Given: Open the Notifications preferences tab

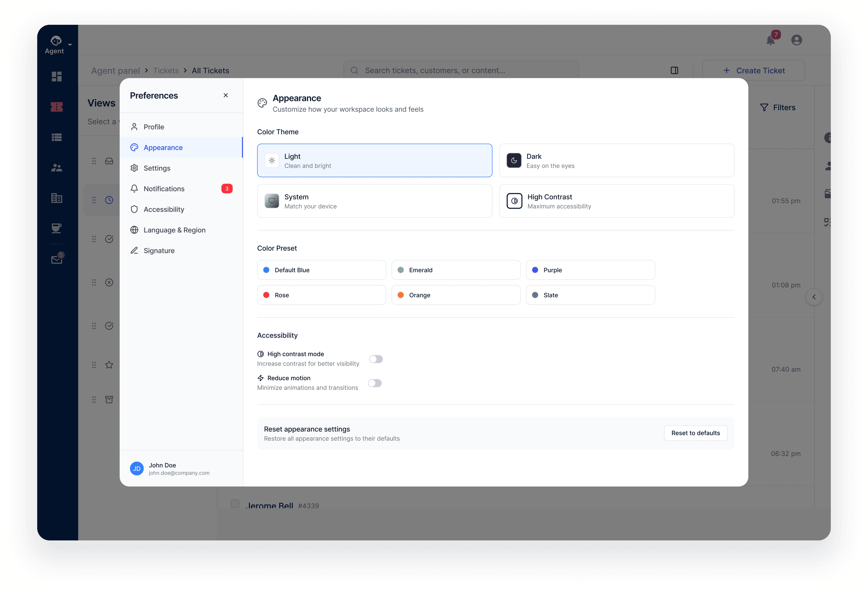Looking at the screenshot, I should (x=164, y=189).
